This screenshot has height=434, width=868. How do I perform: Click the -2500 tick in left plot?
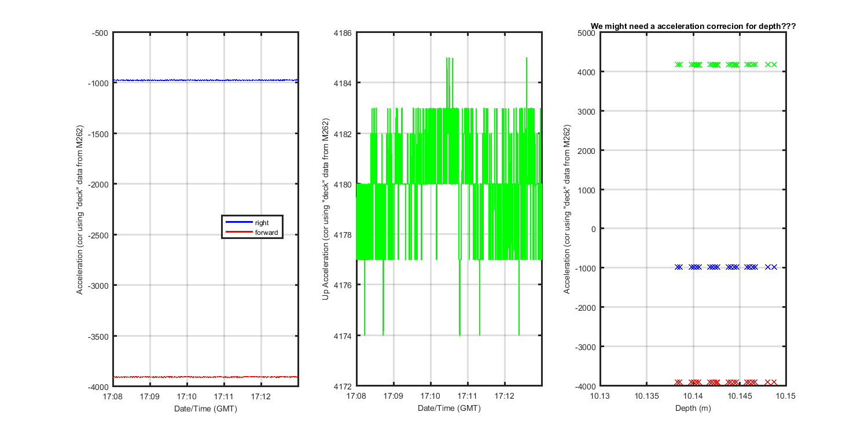pos(98,235)
